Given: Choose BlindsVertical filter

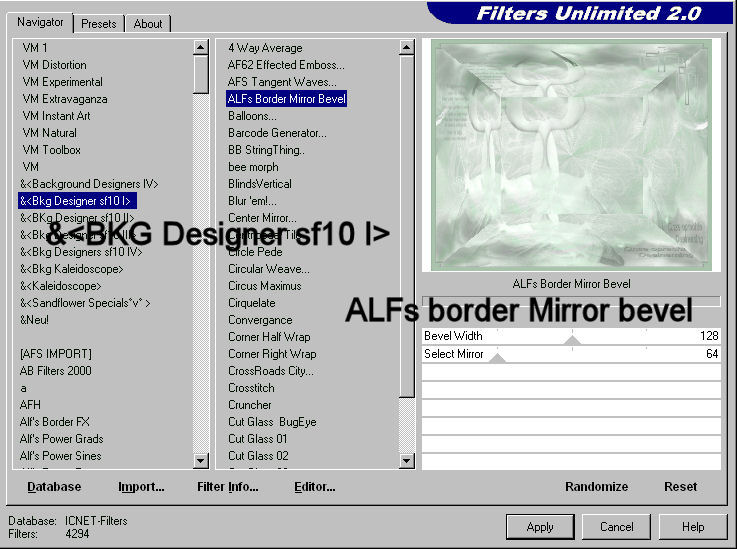Looking at the screenshot, I should point(260,184).
